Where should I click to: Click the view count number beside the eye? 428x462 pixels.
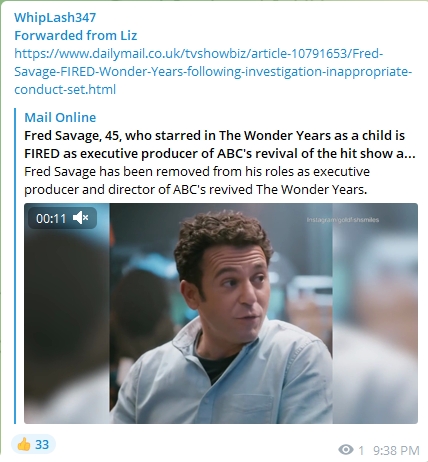point(361,450)
